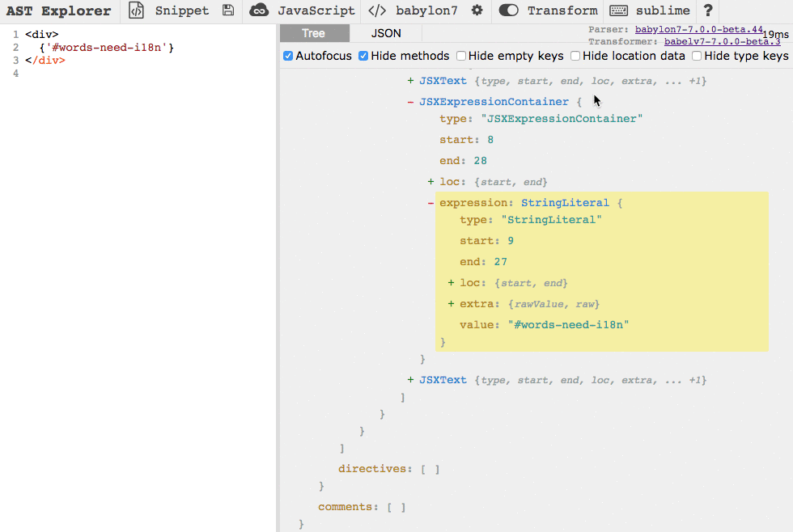Click the type "StringLiteral" value
Viewport: 793px width, 532px height.
(552, 220)
